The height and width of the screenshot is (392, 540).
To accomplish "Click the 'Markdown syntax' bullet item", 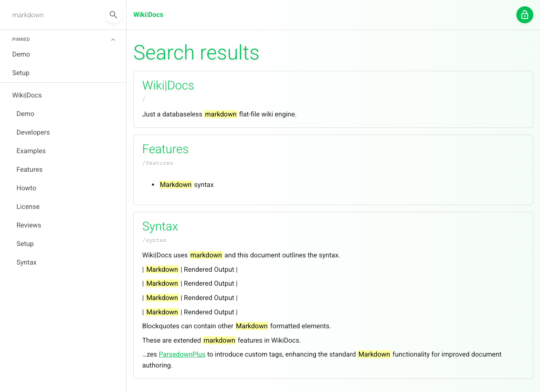I will [186, 185].
